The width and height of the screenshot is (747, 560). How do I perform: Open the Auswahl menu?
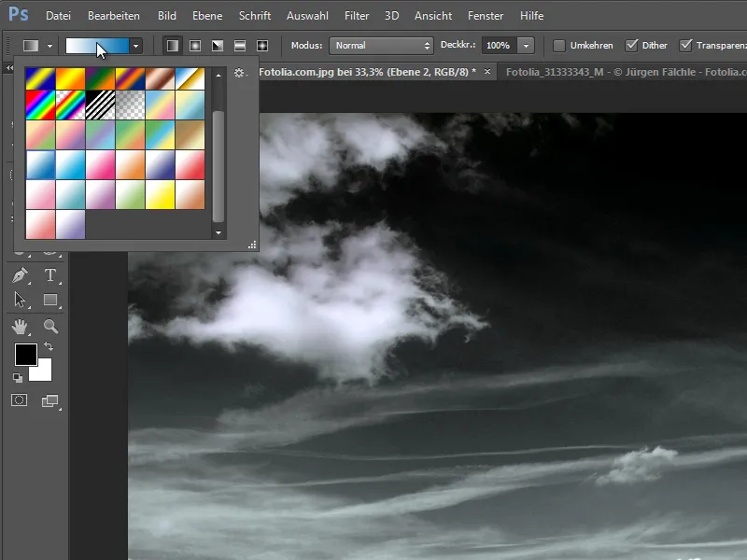click(x=307, y=16)
